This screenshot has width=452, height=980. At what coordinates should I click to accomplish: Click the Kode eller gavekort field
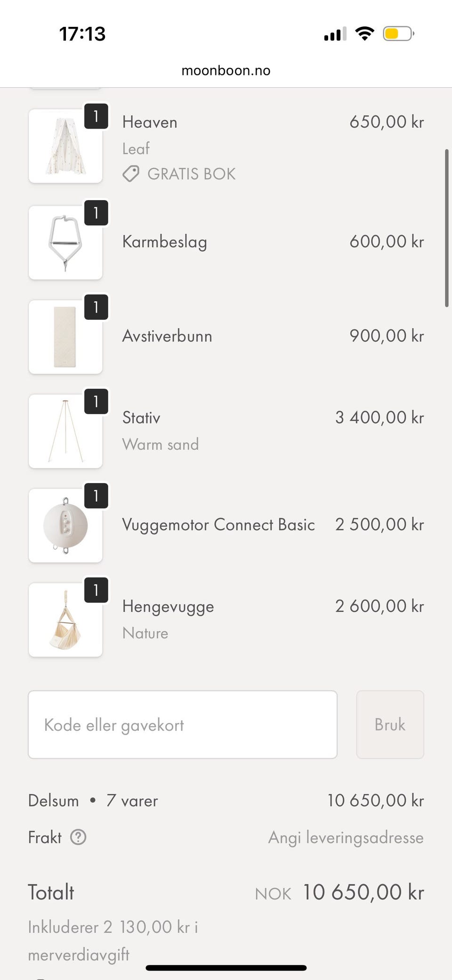(183, 725)
